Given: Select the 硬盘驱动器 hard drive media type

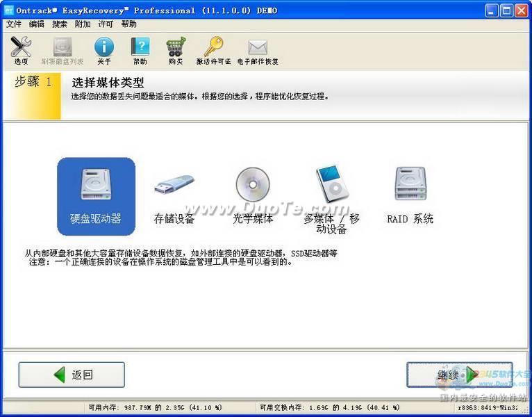Looking at the screenshot, I should [x=96, y=196].
